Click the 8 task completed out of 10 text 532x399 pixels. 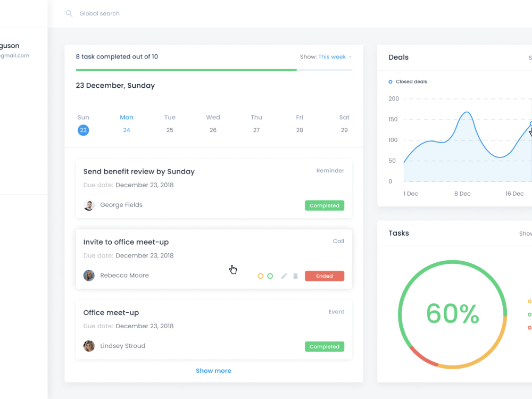117,57
